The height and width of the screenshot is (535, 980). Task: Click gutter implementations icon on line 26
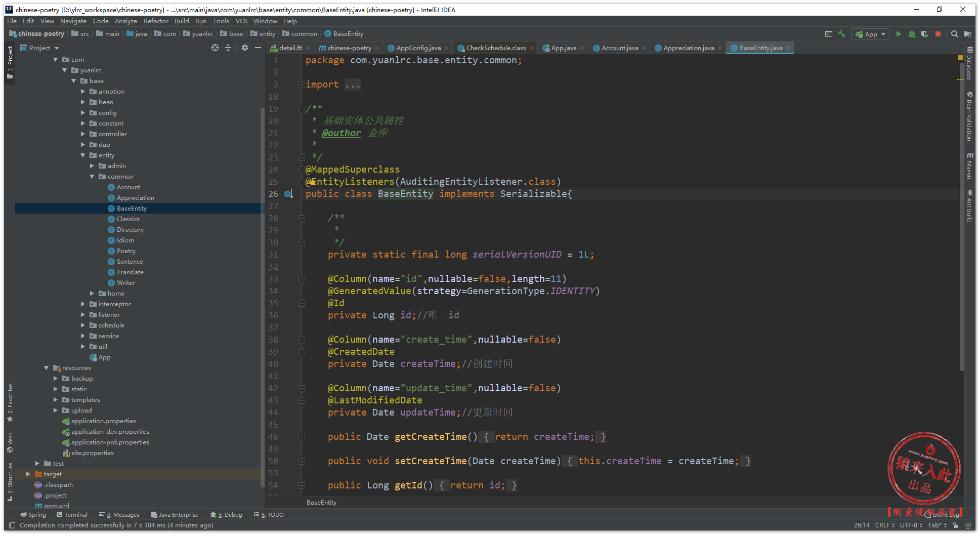[288, 194]
